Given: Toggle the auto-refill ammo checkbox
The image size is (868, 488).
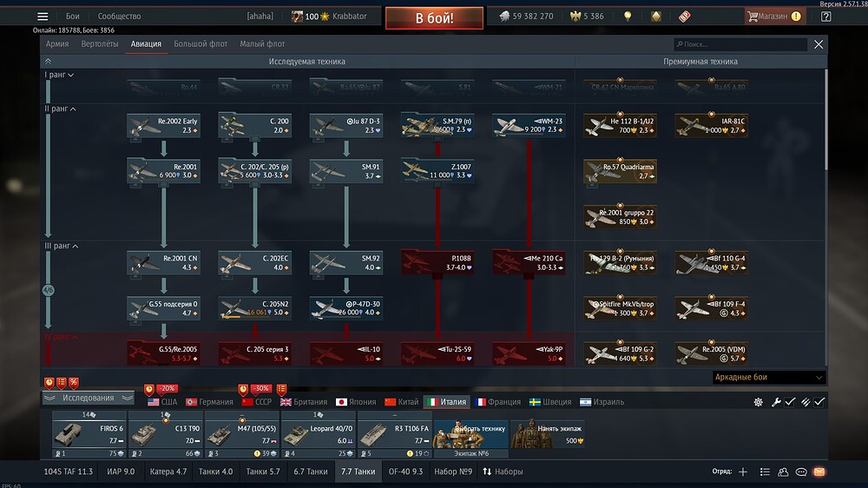Looking at the screenshot, I should pyautogui.click(x=819, y=402).
